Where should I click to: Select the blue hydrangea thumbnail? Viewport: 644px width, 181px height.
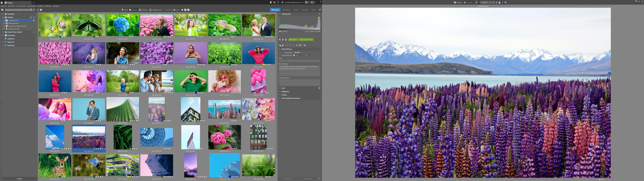click(123, 25)
